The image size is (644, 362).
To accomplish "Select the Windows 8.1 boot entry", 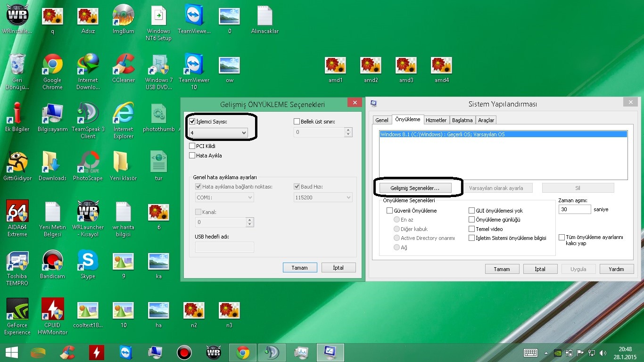I will click(504, 134).
